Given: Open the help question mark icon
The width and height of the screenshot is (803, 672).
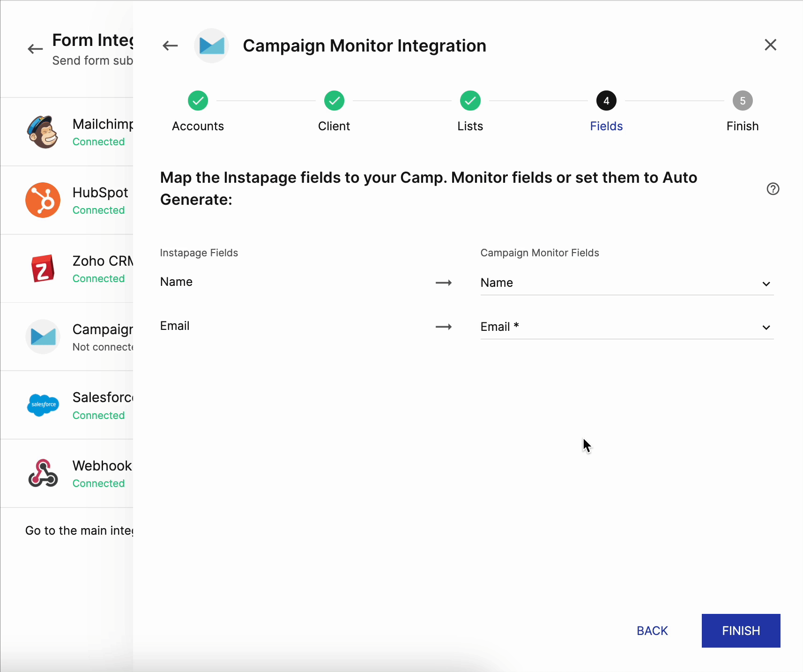Looking at the screenshot, I should click(773, 189).
